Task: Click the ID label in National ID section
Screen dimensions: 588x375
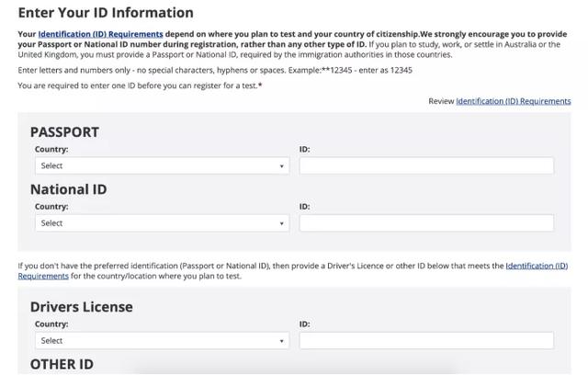Action: point(304,207)
